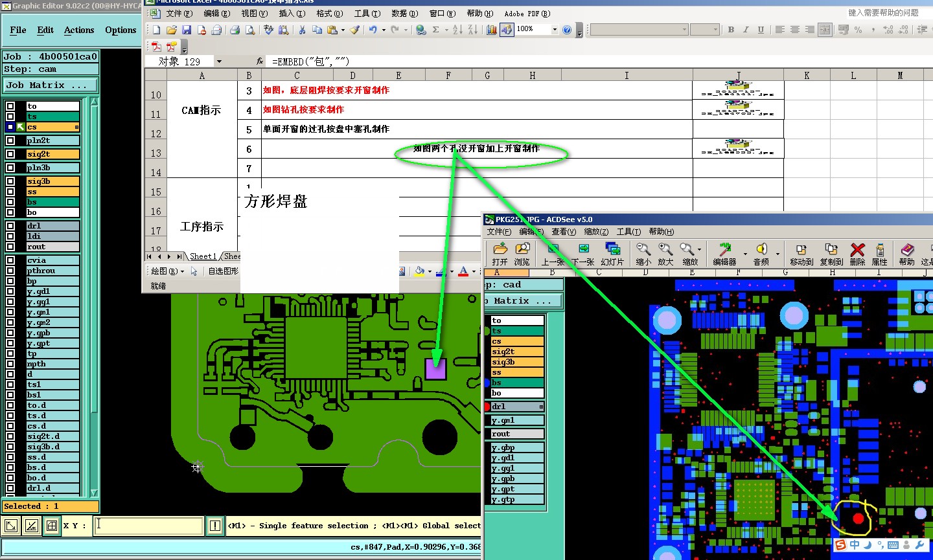This screenshot has width=933, height=560.
Task: Open Graphic Editor Options menu
Action: [121, 30]
